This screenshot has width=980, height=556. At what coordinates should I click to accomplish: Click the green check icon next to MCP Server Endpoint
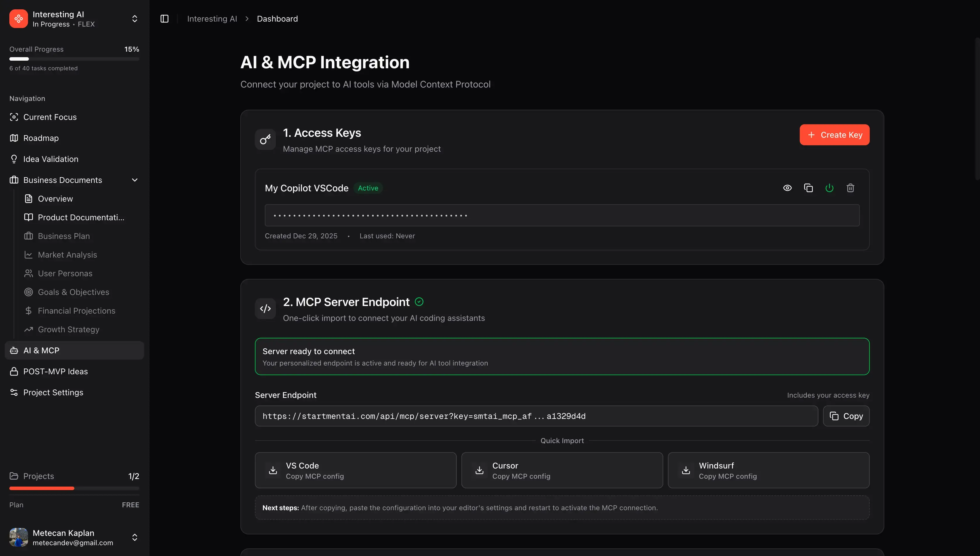pos(419,302)
